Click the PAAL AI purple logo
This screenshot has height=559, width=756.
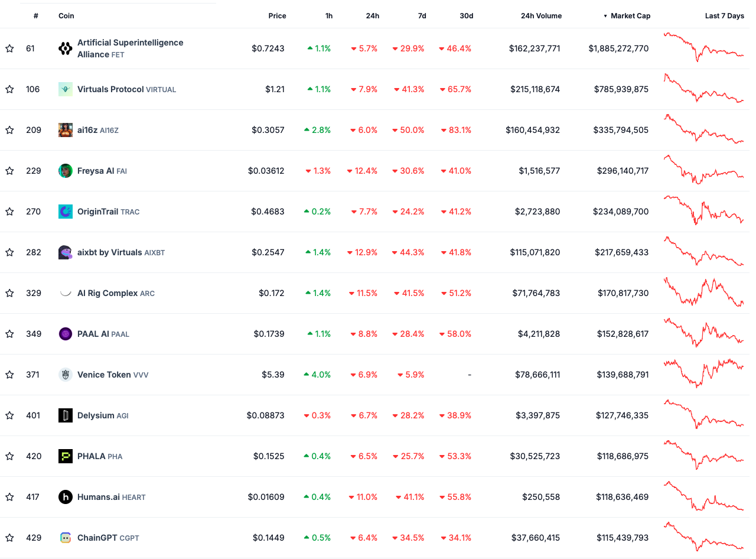[66, 334]
